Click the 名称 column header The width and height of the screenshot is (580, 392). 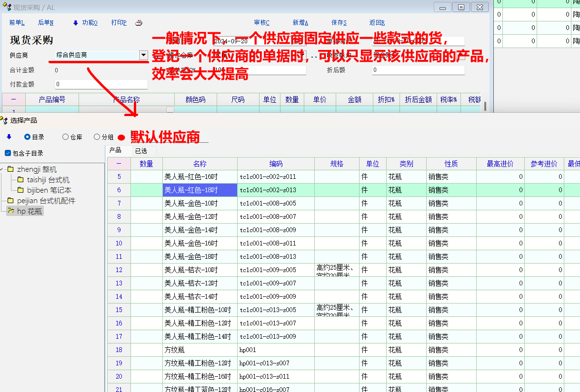click(200, 164)
